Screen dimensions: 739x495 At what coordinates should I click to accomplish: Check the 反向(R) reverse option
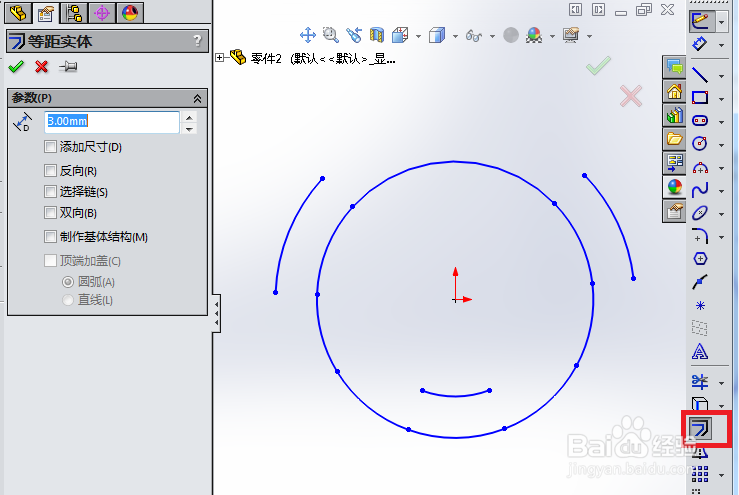pos(50,170)
